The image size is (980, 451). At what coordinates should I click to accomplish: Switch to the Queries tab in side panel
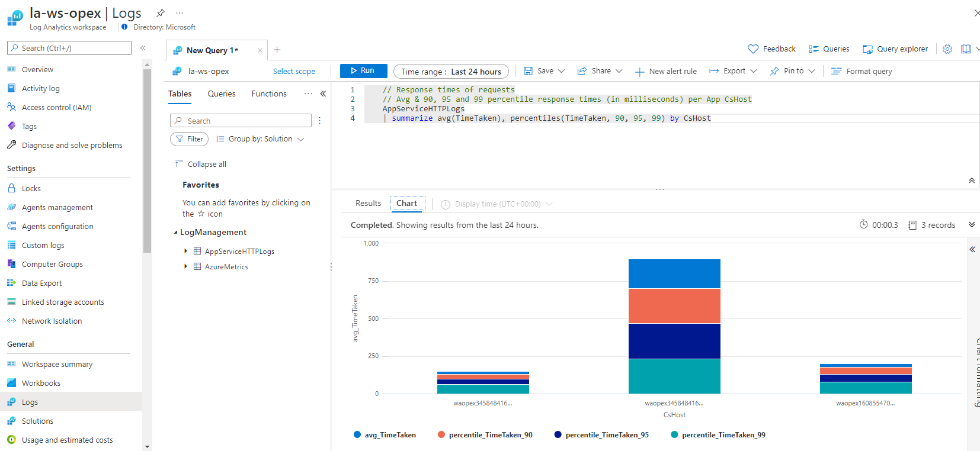222,94
